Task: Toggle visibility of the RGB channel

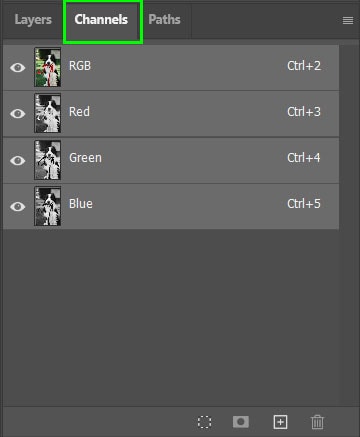Action: [x=18, y=68]
